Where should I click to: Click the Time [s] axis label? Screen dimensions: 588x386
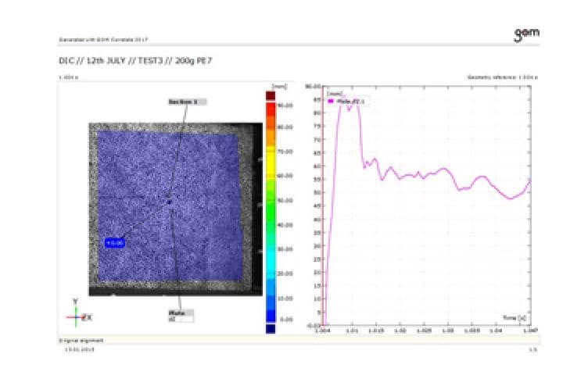click(x=514, y=319)
